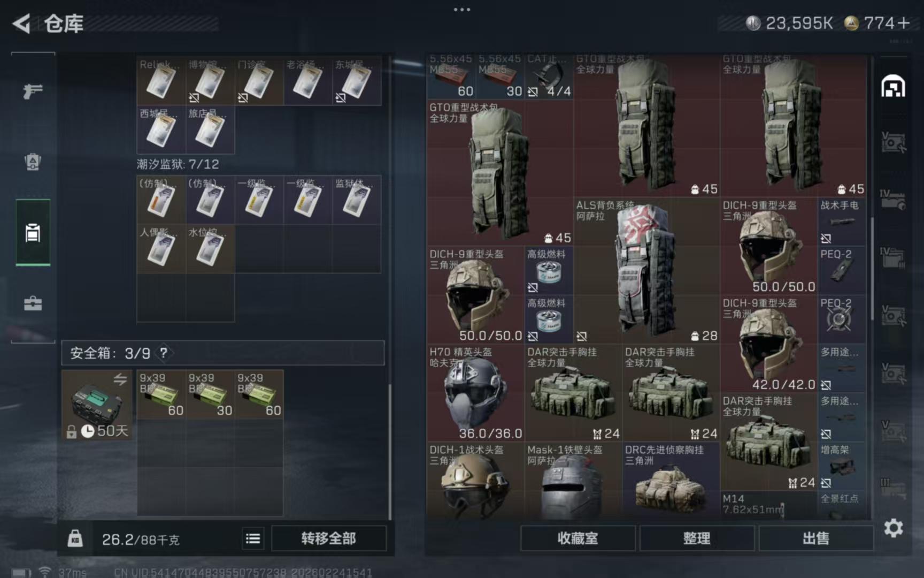This screenshot has width=924, height=578.
Task: Select the safe box marked 50天
Action: click(x=97, y=405)
